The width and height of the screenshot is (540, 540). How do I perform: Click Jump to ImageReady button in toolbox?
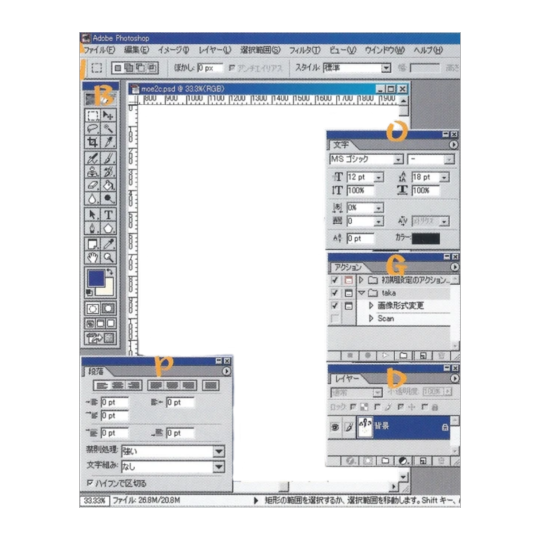tap(100, 338)
